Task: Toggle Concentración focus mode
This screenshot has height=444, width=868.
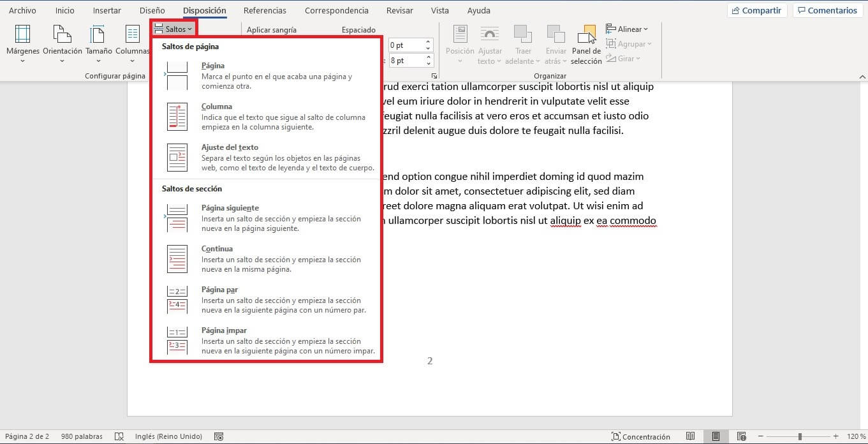Action: coord(641,436)
